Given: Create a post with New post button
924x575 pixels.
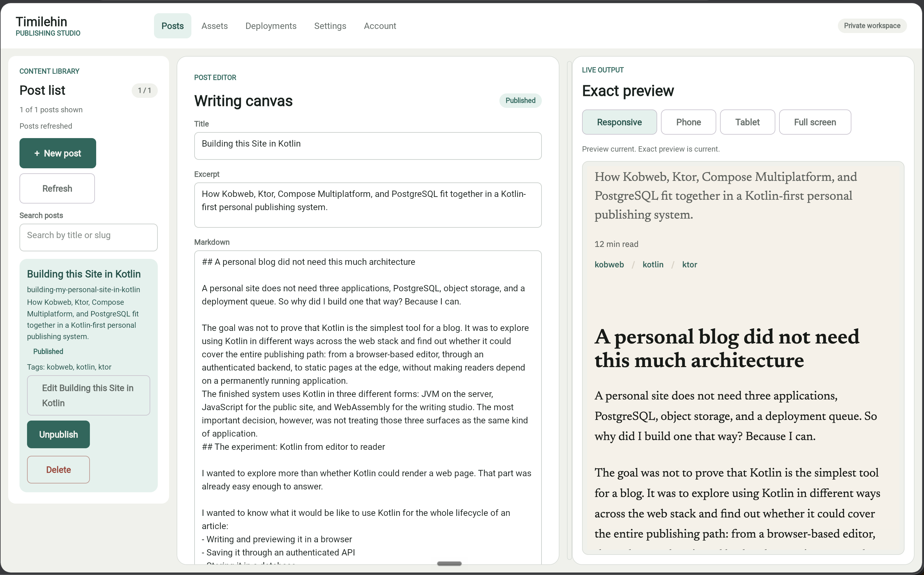Looking at the screenshot, I should tap(58, 153).
